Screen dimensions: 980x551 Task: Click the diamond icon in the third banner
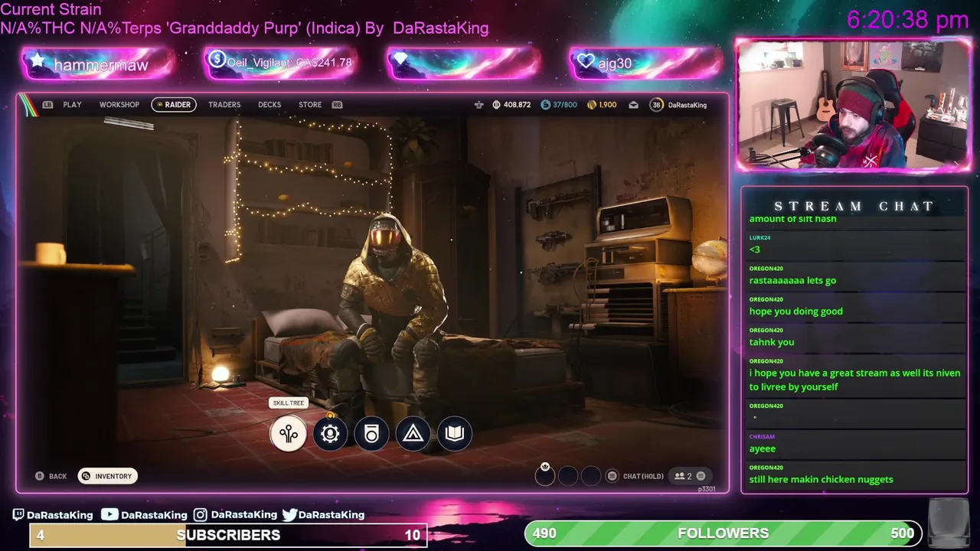400,60
